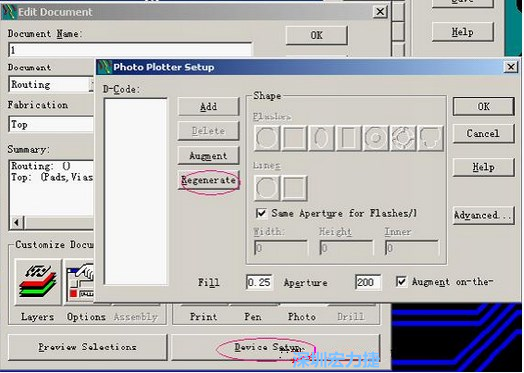This screenshot has width=524, height=373.
Task: Open the Advanced settings dialog
Action: pyautogui.click(x=483, y=215)
